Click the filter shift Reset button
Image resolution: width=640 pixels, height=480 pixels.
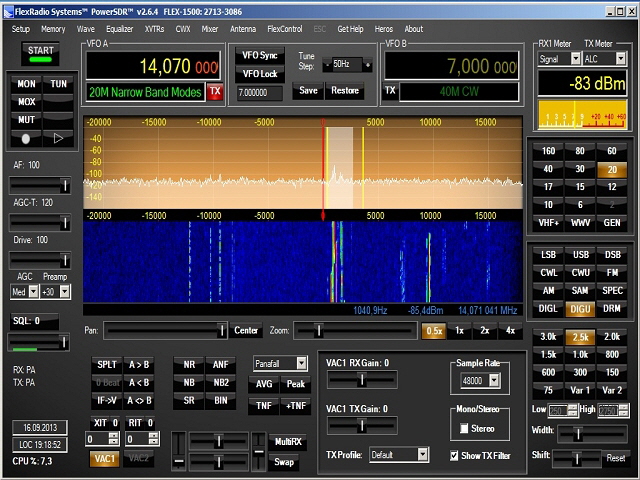pos(616,458)
